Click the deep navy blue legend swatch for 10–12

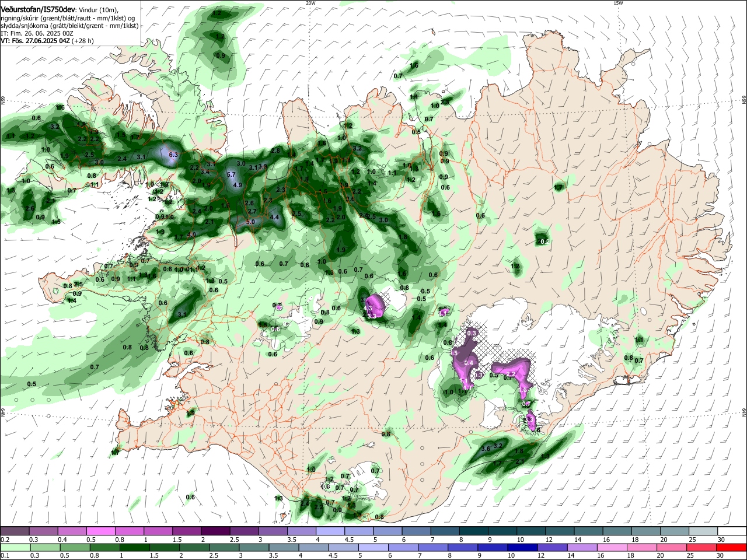pos(523,548)
